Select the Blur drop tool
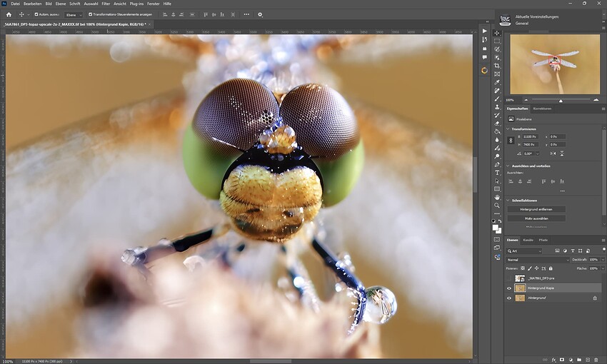Viewport: 607px width, 364px height. [497, 140]
